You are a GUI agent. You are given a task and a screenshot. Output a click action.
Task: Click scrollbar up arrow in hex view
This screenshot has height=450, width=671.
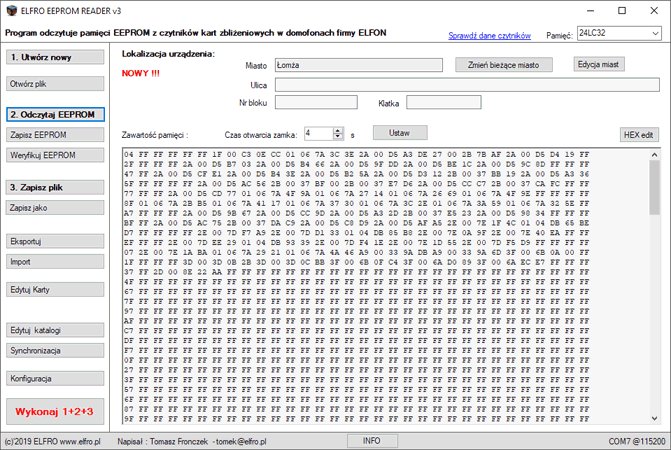click(654, 154)
